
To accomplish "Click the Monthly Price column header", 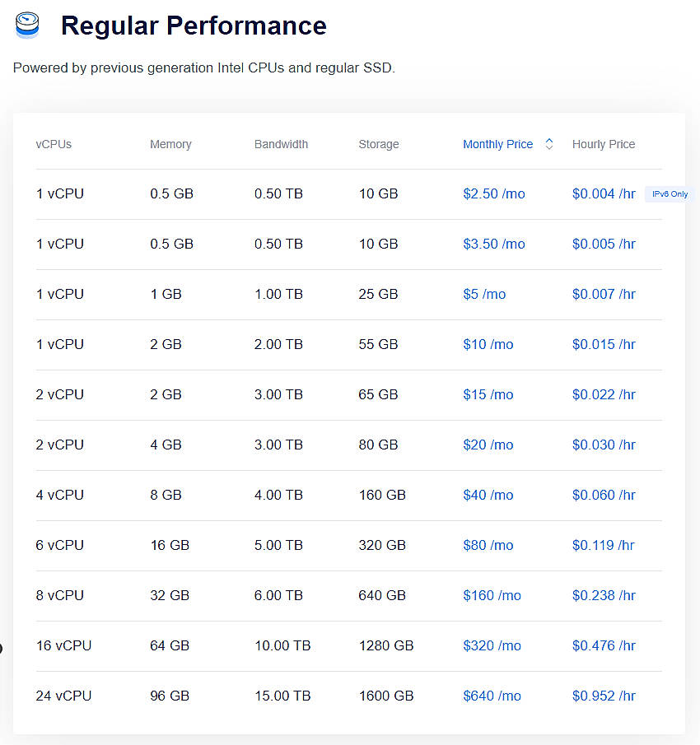I will click(497, 144).
